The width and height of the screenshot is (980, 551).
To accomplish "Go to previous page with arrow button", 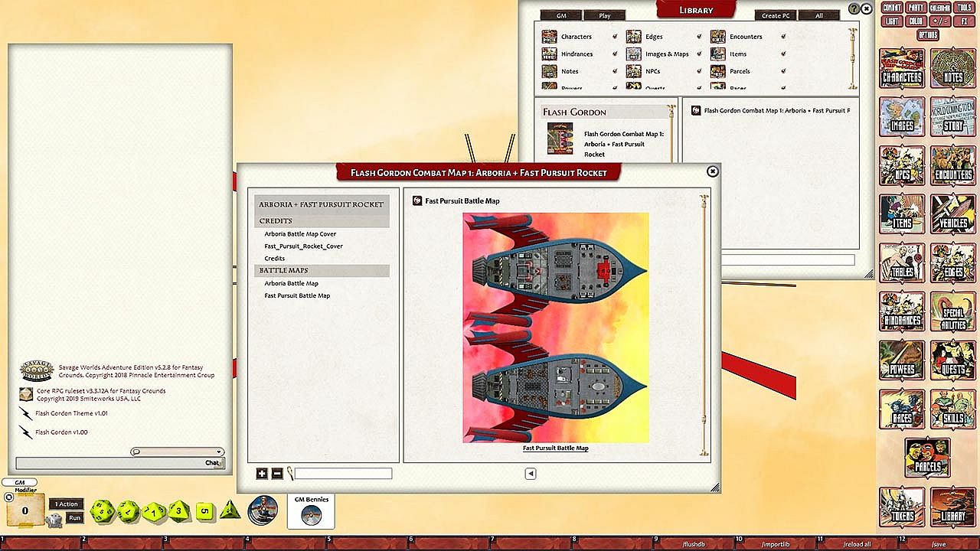I will pos(530,474).
